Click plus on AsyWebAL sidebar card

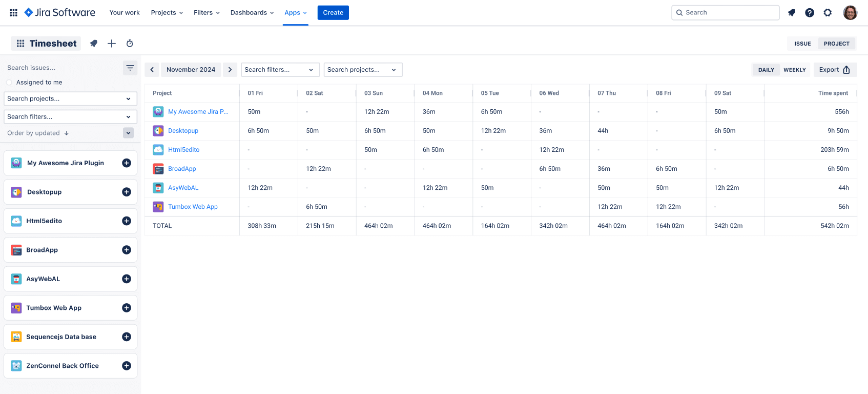(x=127, y=279)
